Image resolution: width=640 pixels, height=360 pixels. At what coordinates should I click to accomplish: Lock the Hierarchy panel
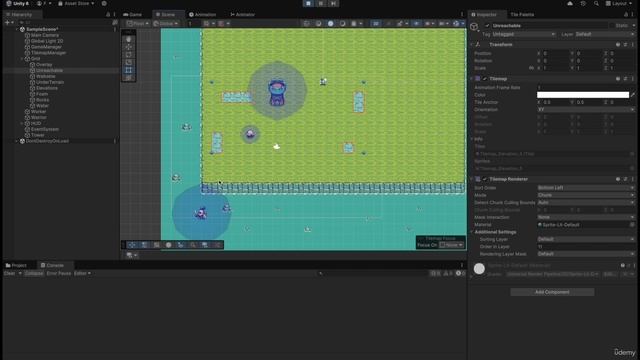coord(108,14)
